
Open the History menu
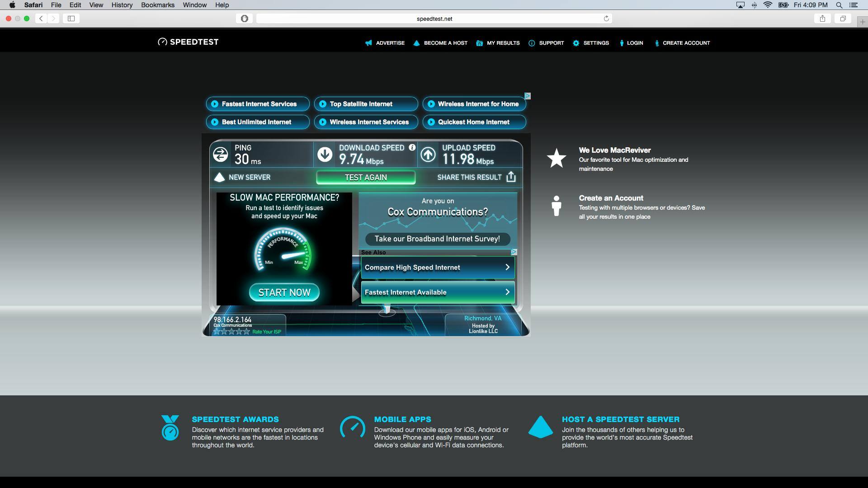(x=122, y=5)
